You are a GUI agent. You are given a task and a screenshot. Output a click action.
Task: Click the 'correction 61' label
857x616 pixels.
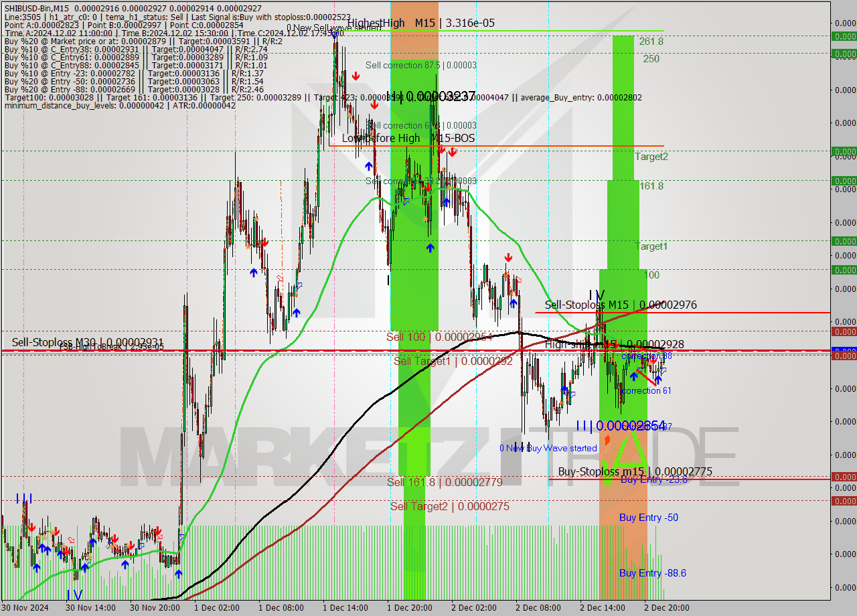click(646, 390)
